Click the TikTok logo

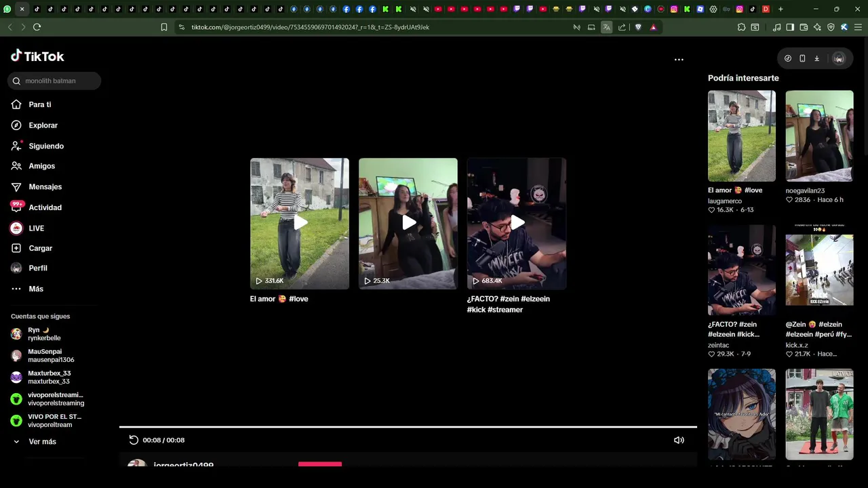[x=37, y=56]
